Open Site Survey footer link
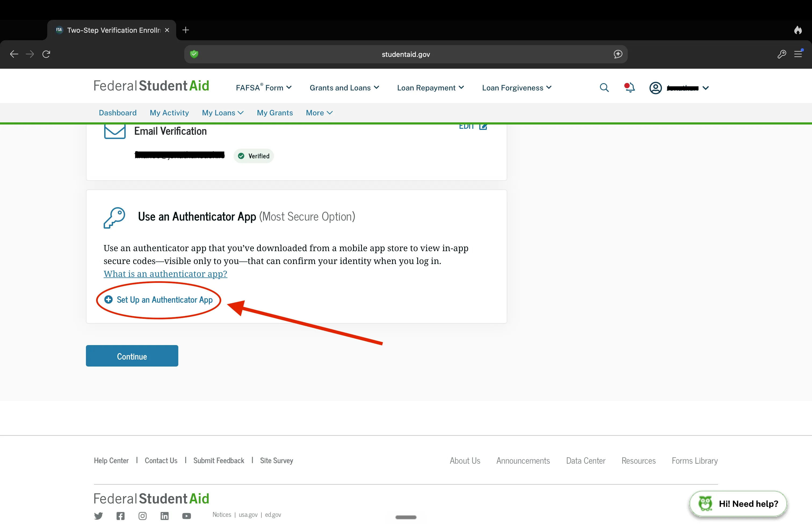 coord(276,460)
